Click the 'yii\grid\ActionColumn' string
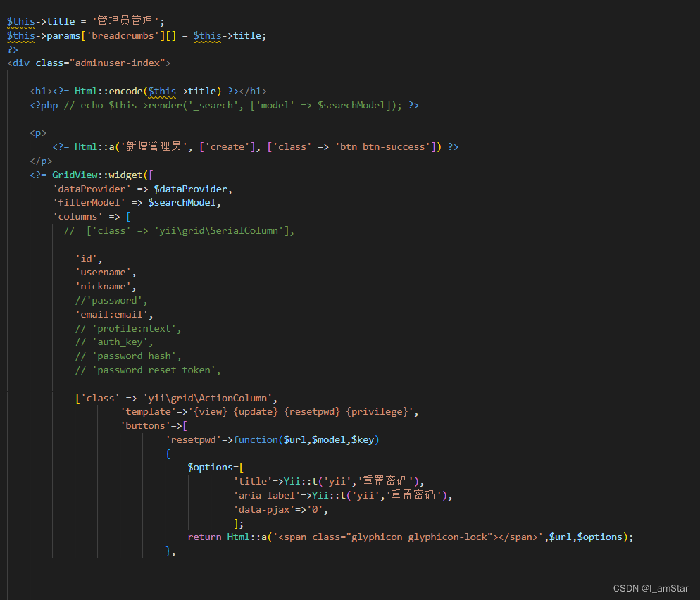This screenshot has height=600, width=700. tap(208, 398)
